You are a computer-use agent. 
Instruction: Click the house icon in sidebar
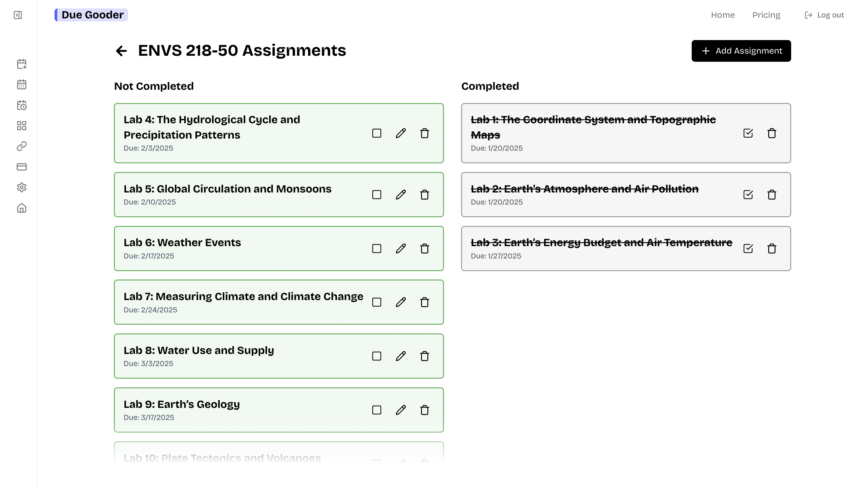click(x=22, y=208)
